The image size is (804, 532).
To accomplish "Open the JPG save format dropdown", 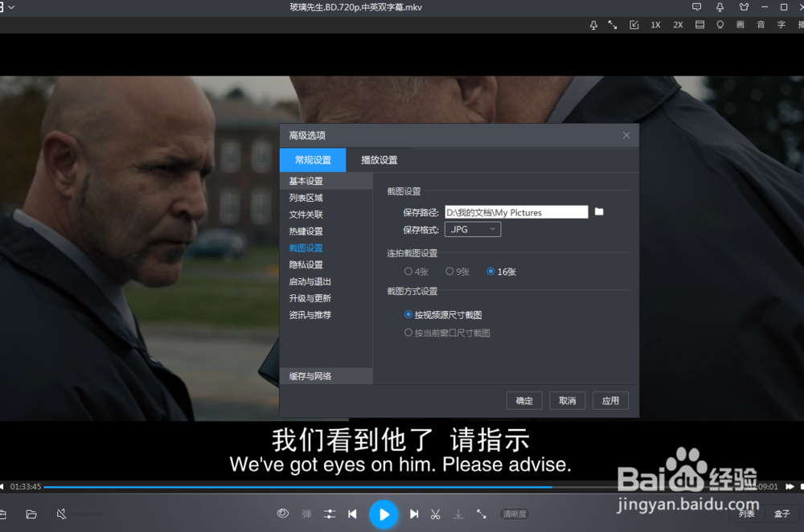I will [x=472, y=229].
